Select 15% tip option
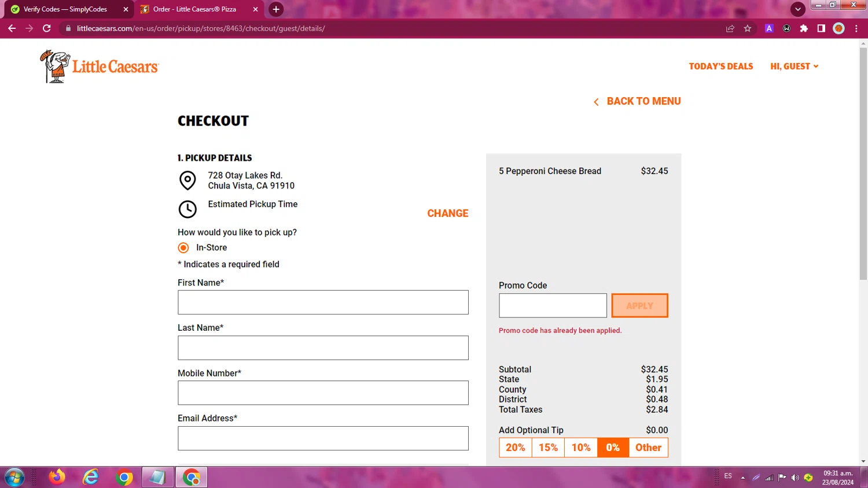The image size is (868, 488). tap(548, 448)
